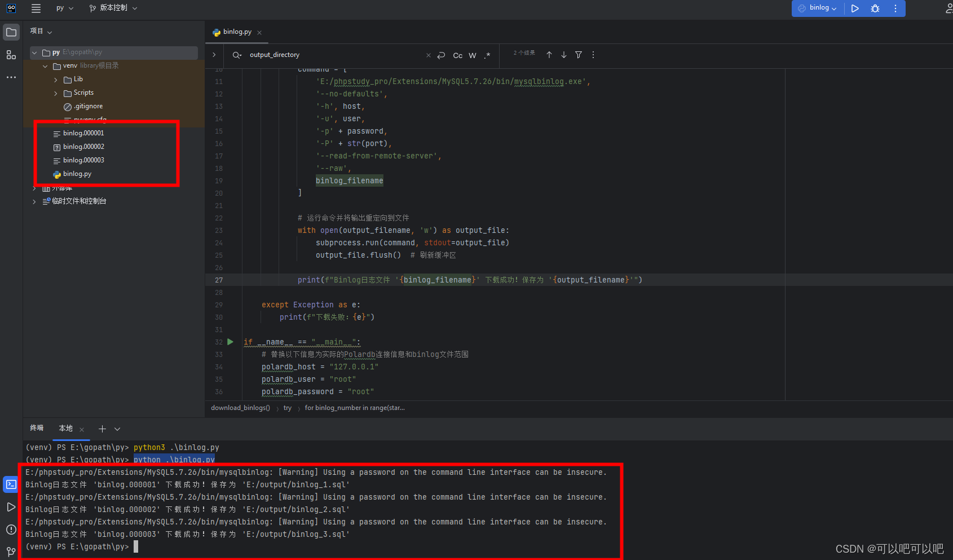Open the Structure tool window
This screenshot has height=560, width=953.
11,54
